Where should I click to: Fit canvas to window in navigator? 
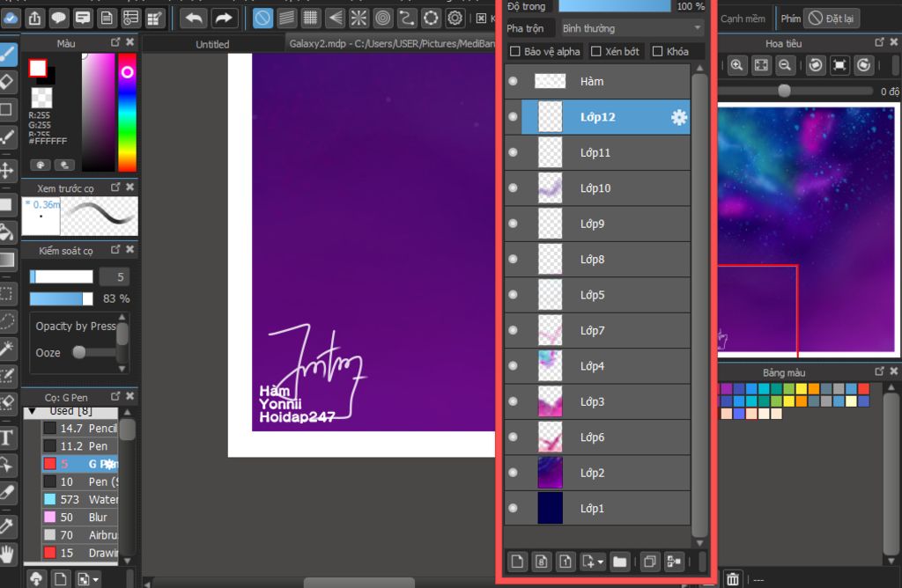click(761, 65)
